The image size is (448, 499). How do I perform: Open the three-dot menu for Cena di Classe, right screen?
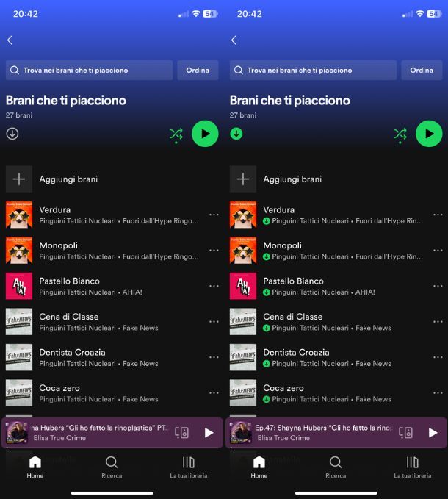click(x=438, y=322)
